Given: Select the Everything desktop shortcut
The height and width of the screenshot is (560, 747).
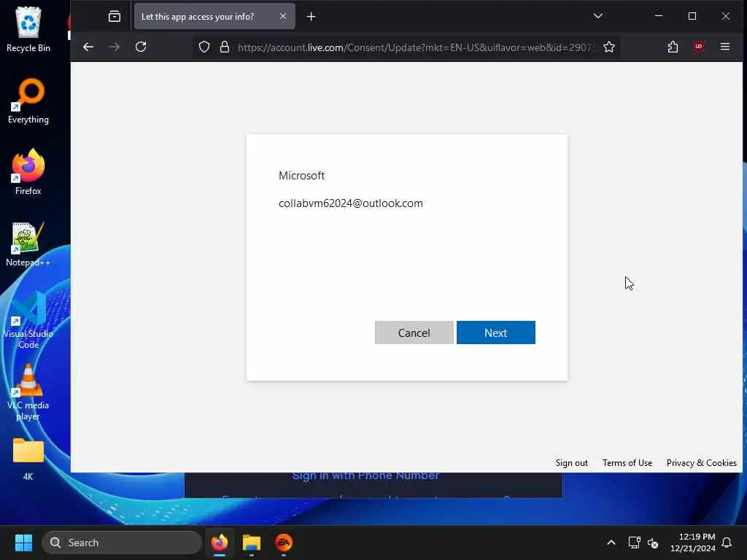Looking at the screenshot, I should 28,101.
